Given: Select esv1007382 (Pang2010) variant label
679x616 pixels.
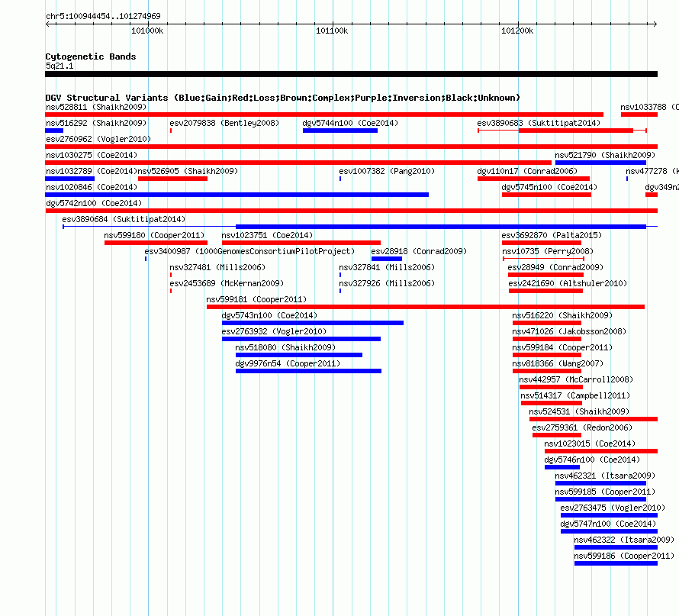Looking at the screenshot, I should pos(387,171).
